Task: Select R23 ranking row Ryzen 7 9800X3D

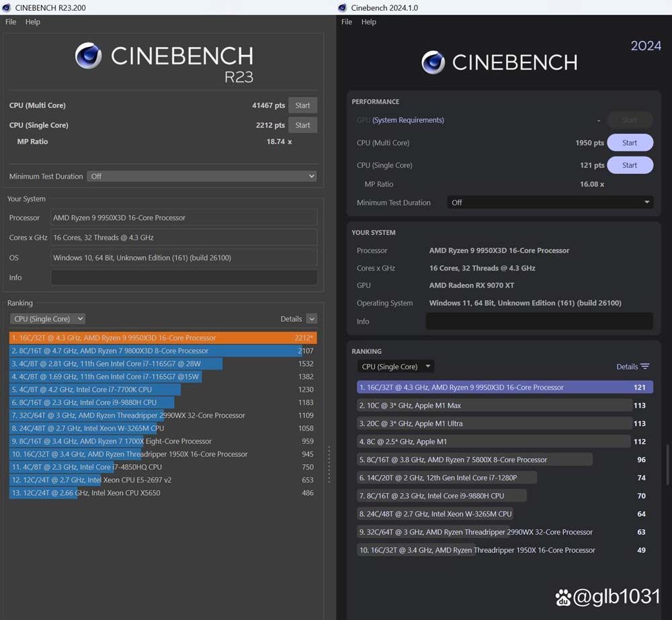Action: click(x=163, y=351)
